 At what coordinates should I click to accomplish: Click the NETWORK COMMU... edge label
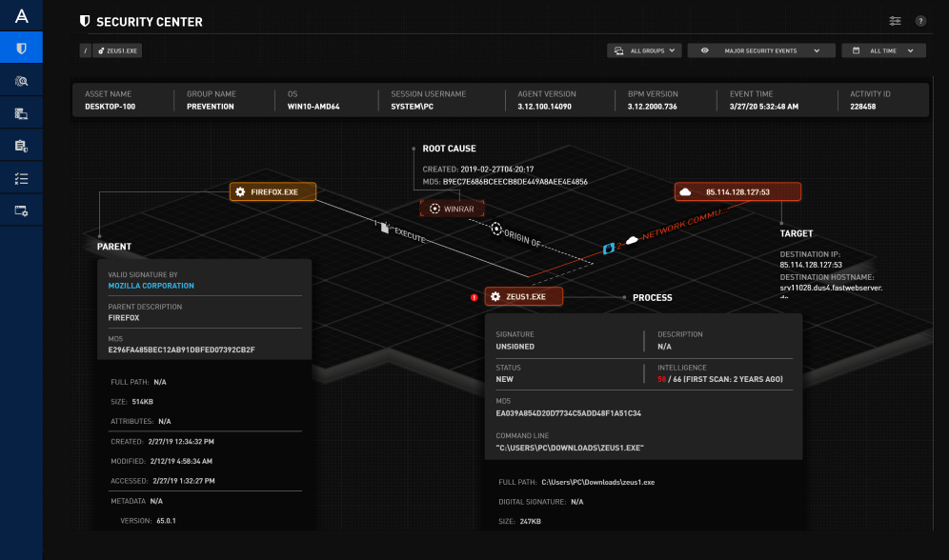click(x=684, y=224)
